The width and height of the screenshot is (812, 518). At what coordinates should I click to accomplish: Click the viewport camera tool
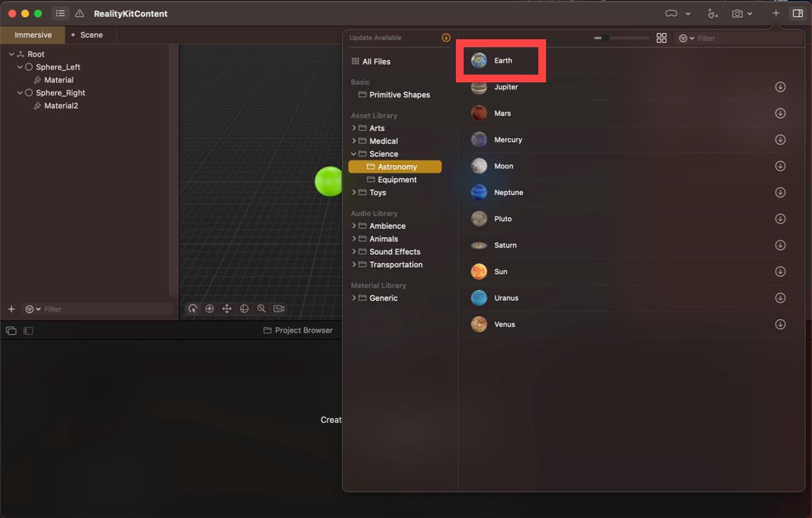279,309
